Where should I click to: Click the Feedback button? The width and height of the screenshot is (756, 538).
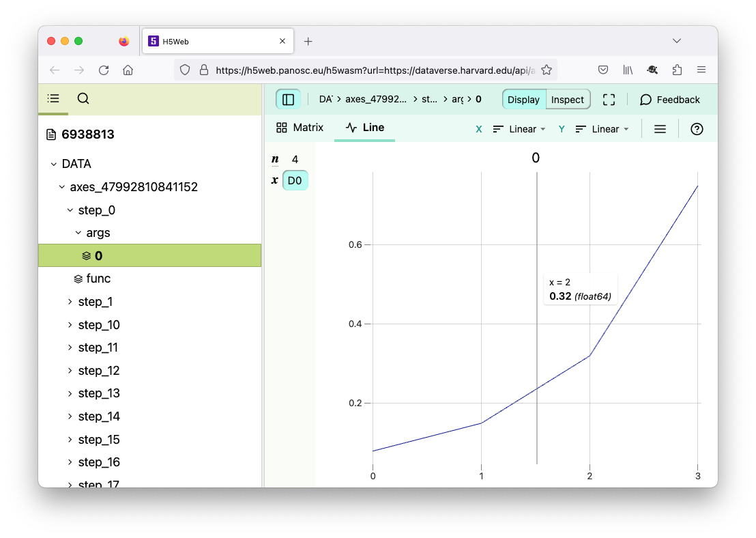[x=669, y=100]
